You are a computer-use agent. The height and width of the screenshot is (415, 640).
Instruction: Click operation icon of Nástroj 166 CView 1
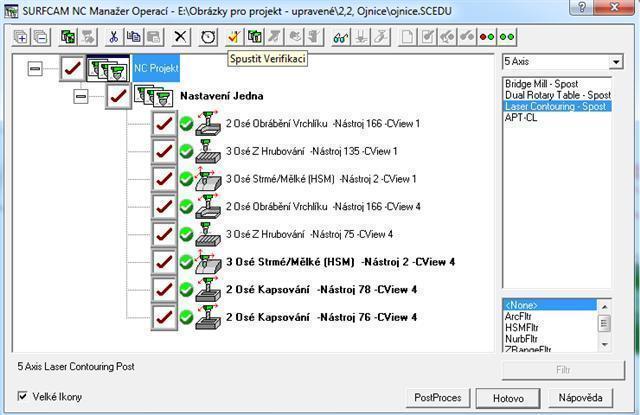(208, 123)
